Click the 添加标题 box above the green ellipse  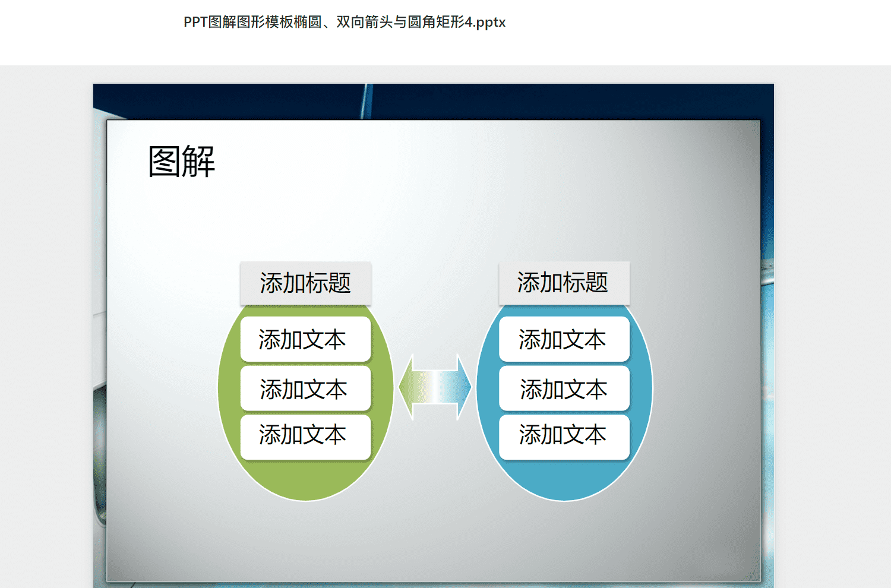pos(305,283)
